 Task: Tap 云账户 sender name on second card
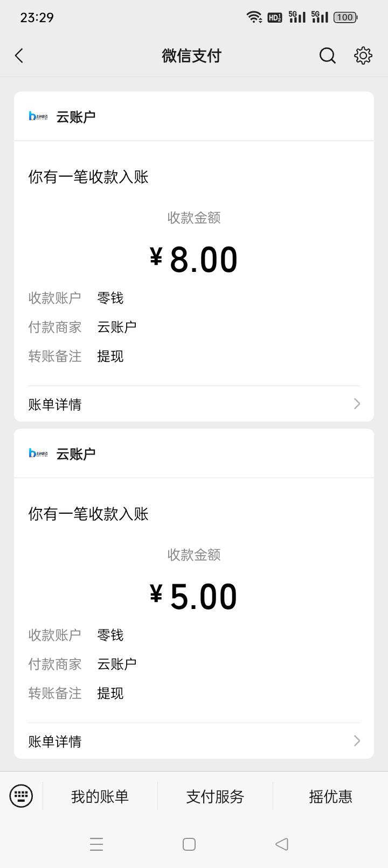[x=76, y=454]
